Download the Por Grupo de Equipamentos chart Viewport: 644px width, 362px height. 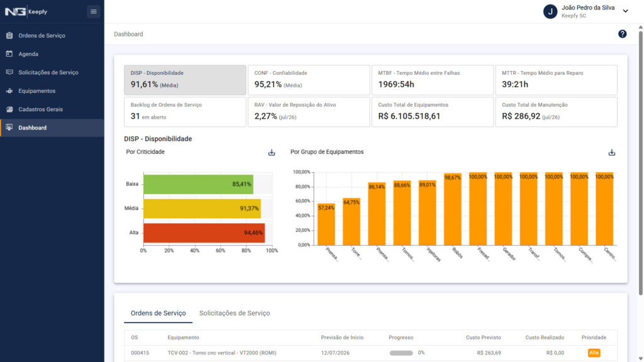tap(611, 152)
